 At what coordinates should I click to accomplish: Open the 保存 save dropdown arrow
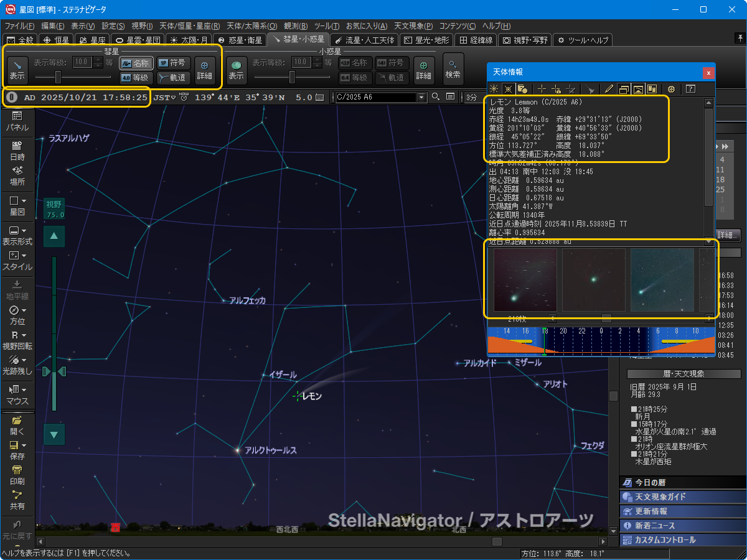[24, 446]
